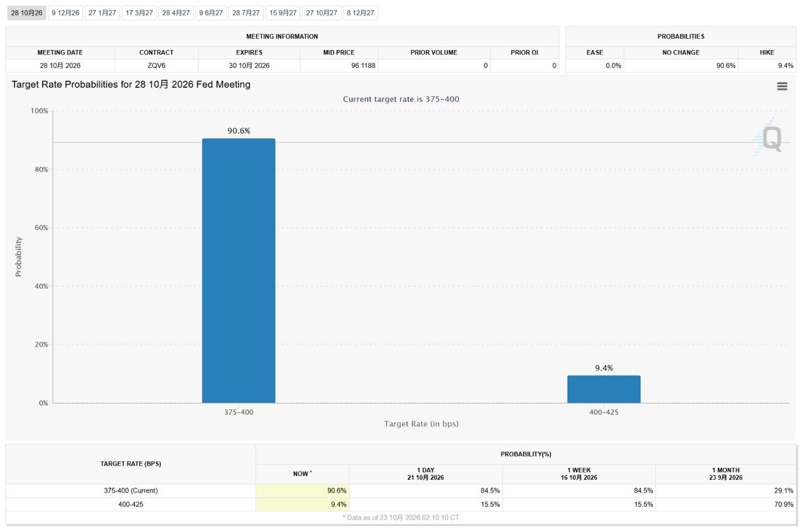Open the chart hamburger menu icon
Screen dimensions: 804x532
click(782, 87)
